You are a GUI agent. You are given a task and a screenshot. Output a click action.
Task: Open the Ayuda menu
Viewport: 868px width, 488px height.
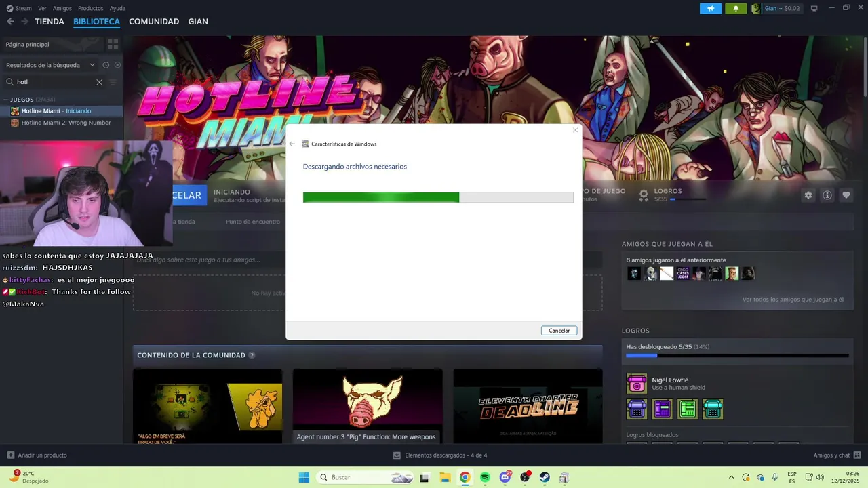pos(117,8)
